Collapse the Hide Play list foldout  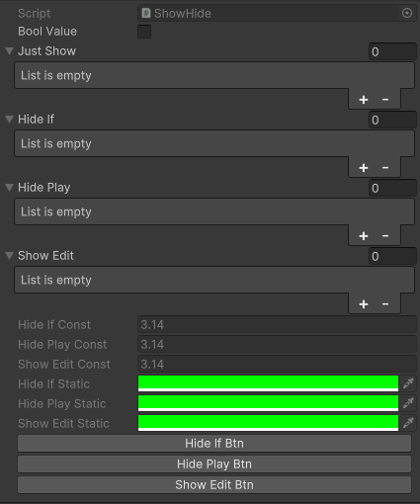[x=10, y=188]
